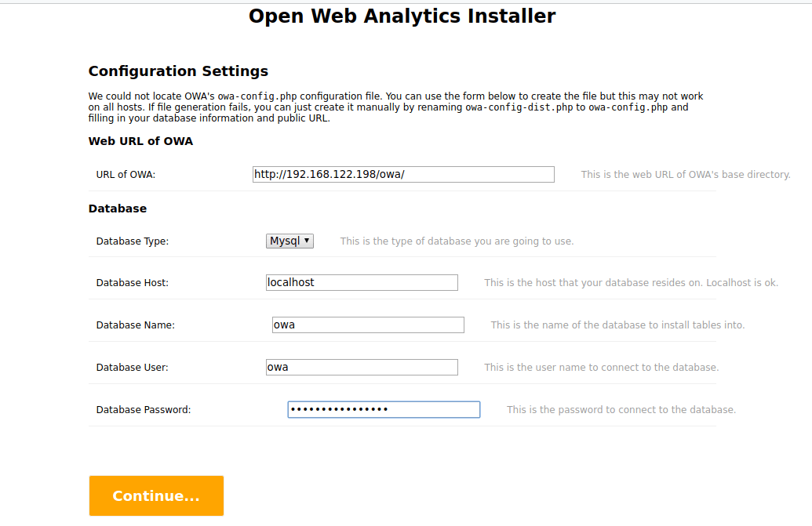Click the 'Web URL of OWA' section title

pyautogui.click(x=140, y=141)
